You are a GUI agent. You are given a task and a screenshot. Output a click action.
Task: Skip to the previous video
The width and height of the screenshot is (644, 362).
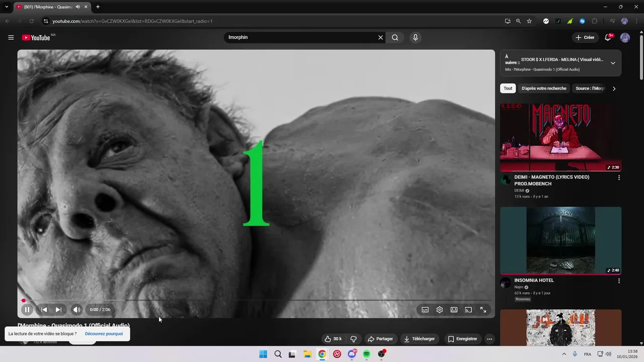click(x=44, y=310)
